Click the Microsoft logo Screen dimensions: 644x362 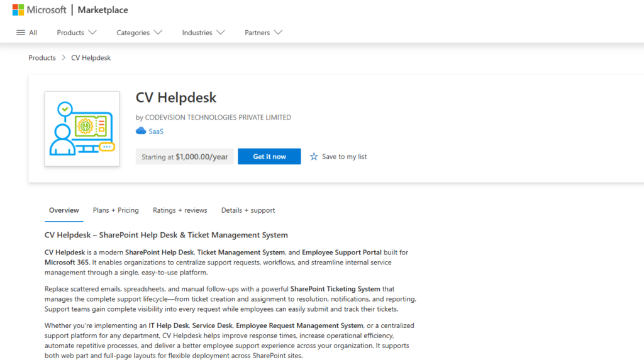pyautogui.click(x=39, y=10)
